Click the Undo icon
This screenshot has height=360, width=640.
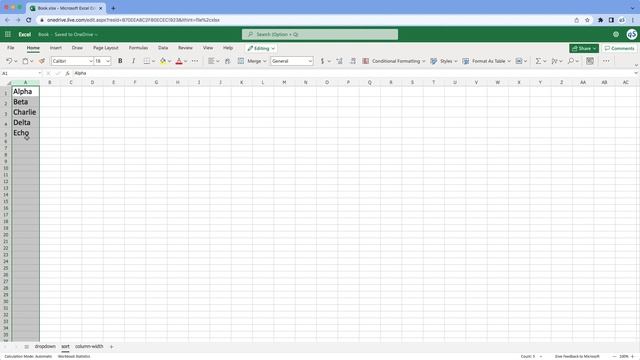9,61
